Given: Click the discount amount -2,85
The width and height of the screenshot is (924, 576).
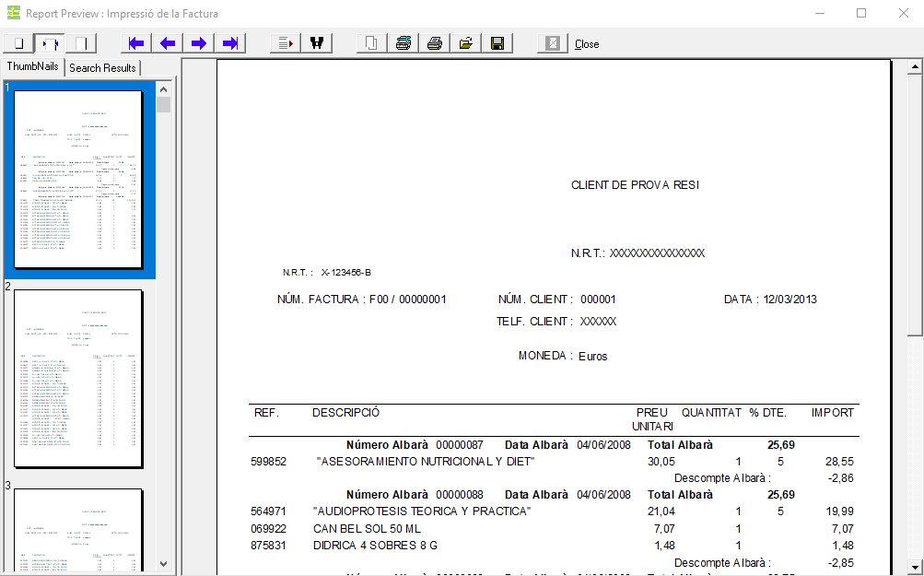Looking at the screenshot, I should 841,563.
